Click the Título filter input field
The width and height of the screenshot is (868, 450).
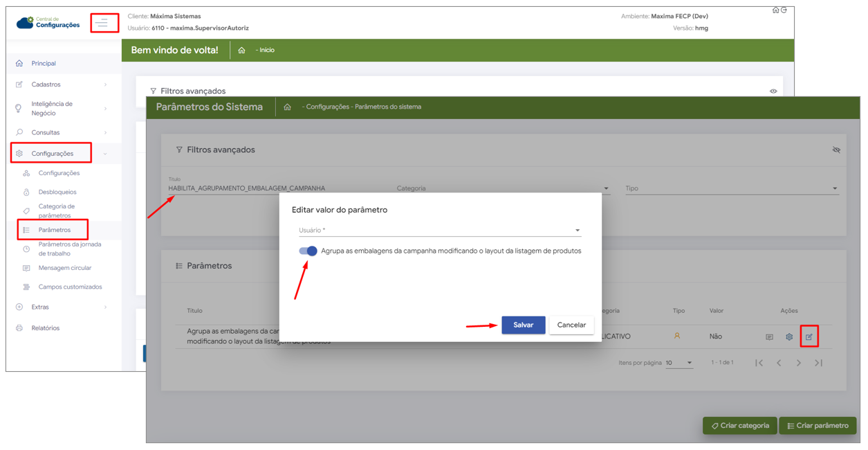(x=277, y=188)
